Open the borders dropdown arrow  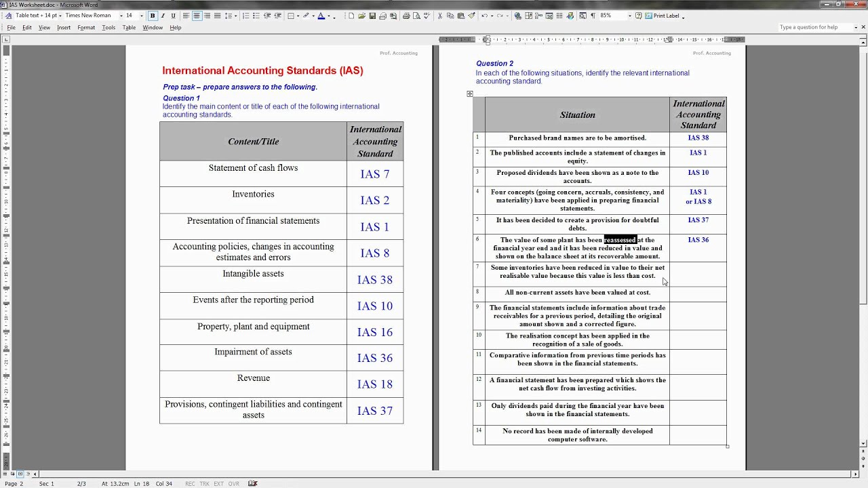point(298,16)
